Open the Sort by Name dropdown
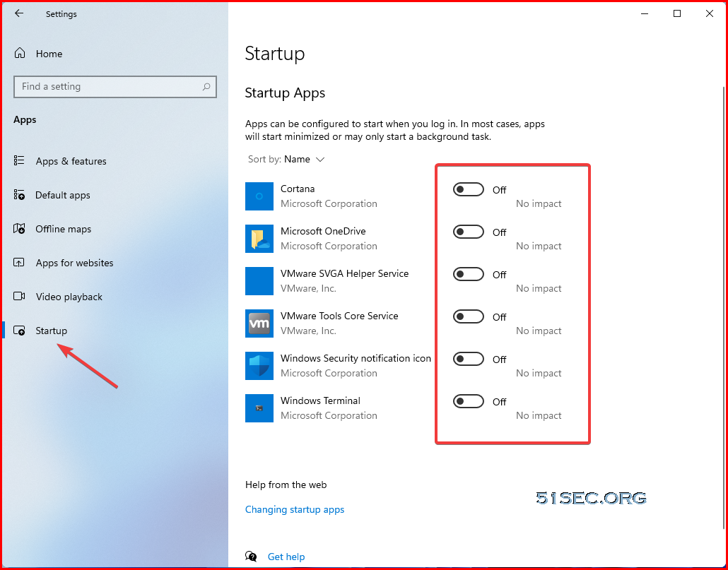The width and height of the screenshot is (728, 570). pyautogui.click(x=286, y=159)
